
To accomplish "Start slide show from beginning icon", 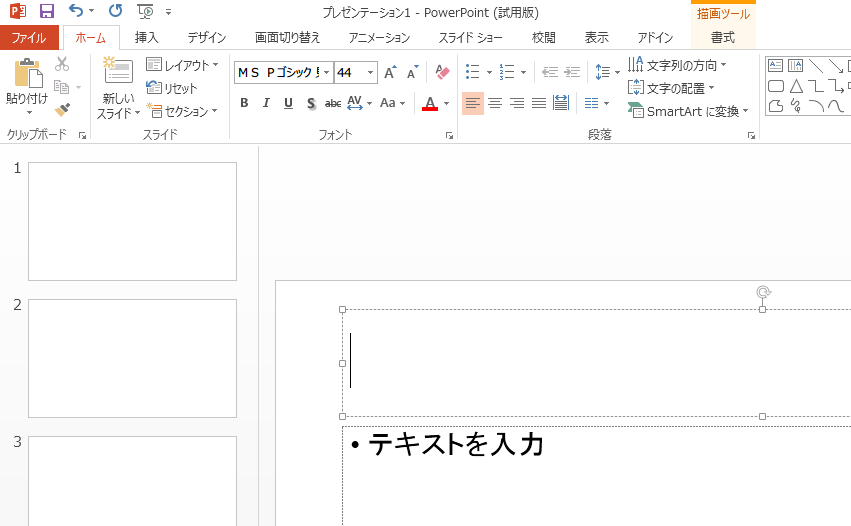I will (x=145, y=11).
